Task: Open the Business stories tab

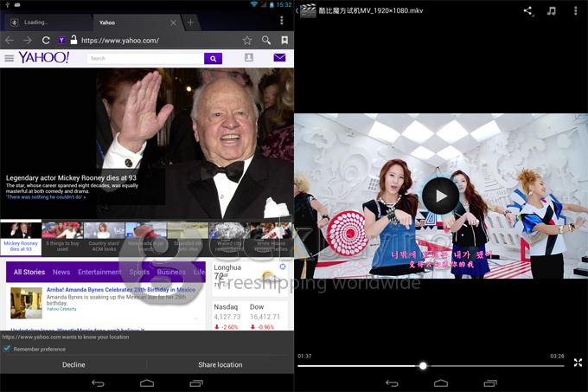Action: click(171, 272)
